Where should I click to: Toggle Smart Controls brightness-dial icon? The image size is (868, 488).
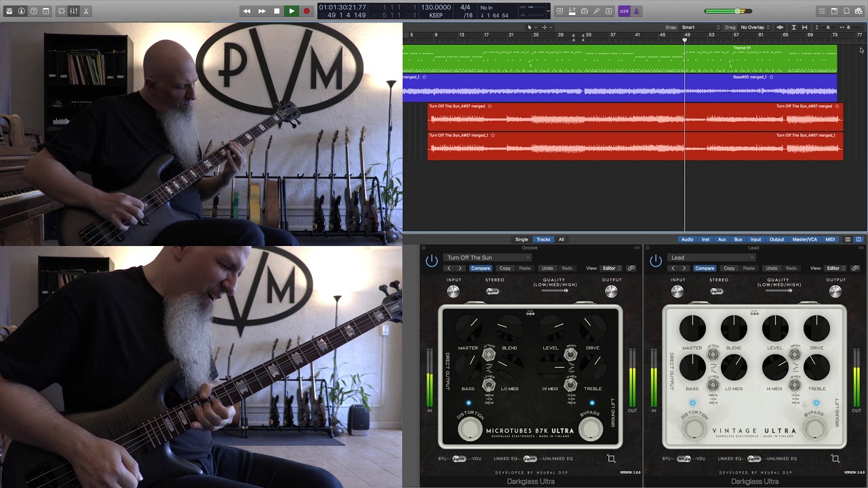tap(62, 11)
